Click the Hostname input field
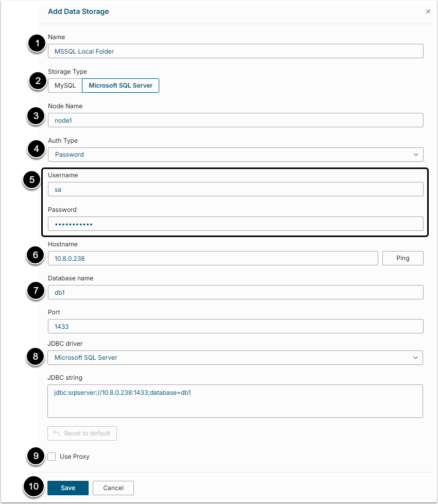This screenshot has width=438, height=504. click(212, 258)
